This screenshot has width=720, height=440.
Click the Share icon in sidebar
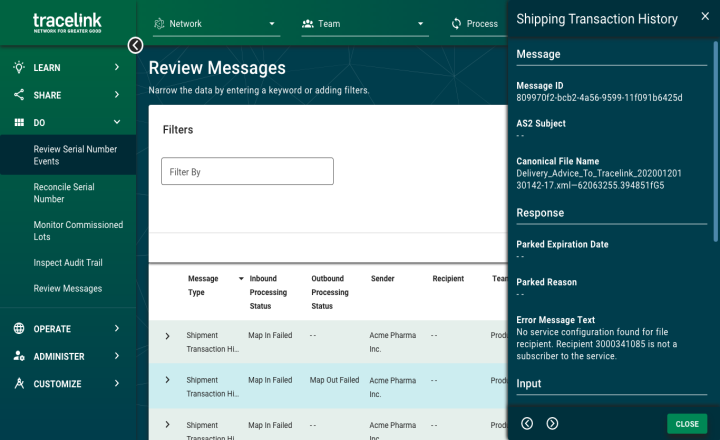click(19, 95)
